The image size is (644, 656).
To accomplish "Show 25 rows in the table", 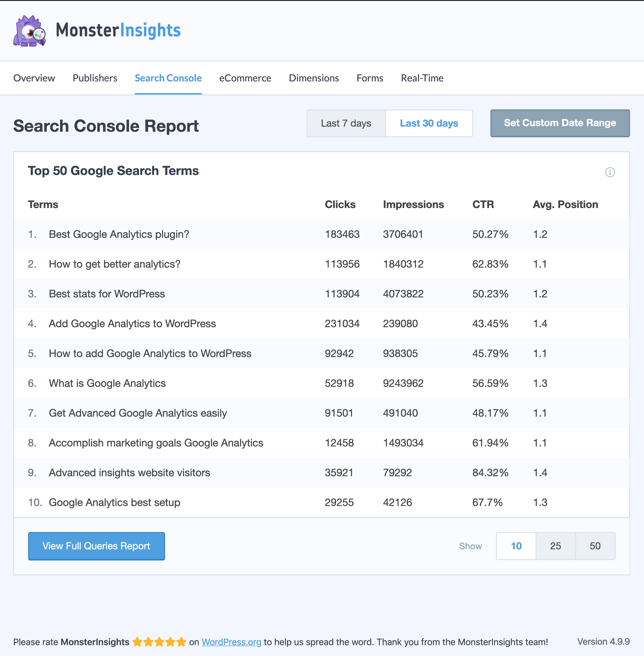I will (555, 546).
